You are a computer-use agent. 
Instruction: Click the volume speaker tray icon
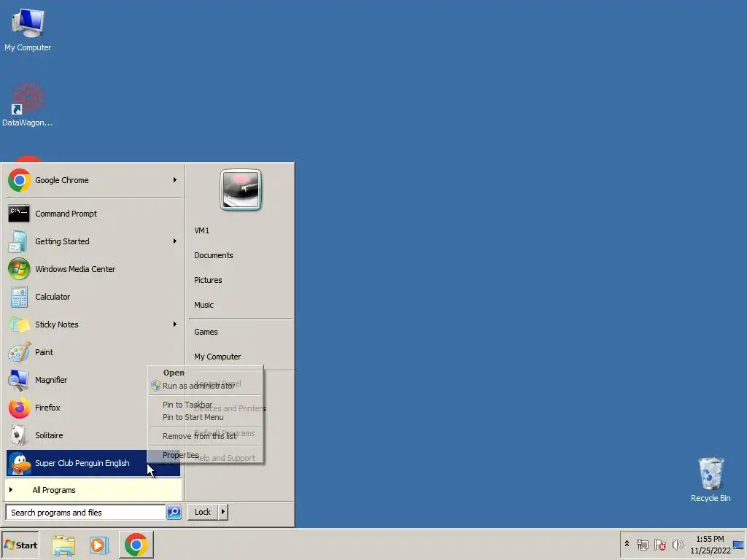point(677,544)
